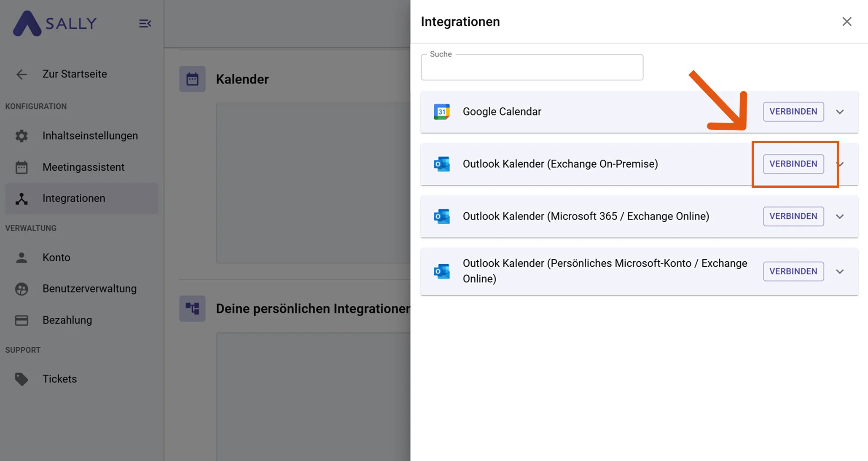The image size is (868, 461).
Task: Click the Tickets tag icon
Action: (x=21, y=379)
